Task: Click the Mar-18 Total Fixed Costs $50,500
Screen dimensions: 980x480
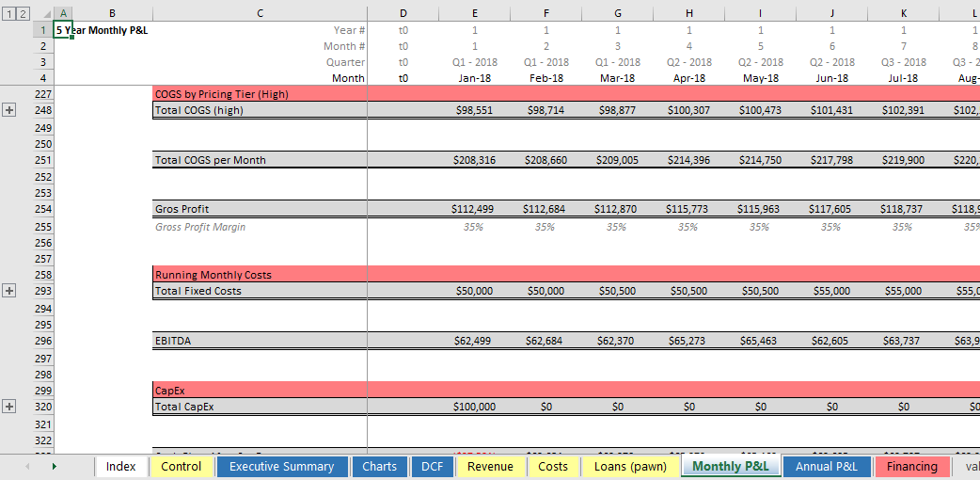Action: tap(618, 291)
